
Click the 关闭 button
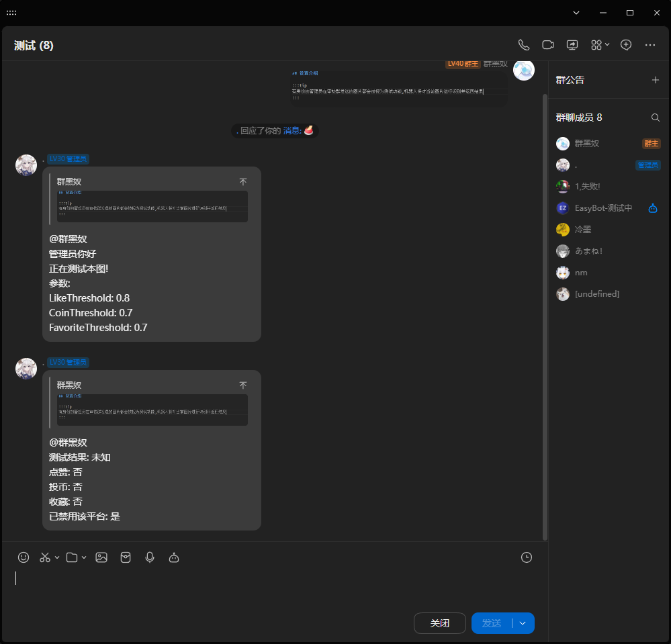(x=439, y=623)
